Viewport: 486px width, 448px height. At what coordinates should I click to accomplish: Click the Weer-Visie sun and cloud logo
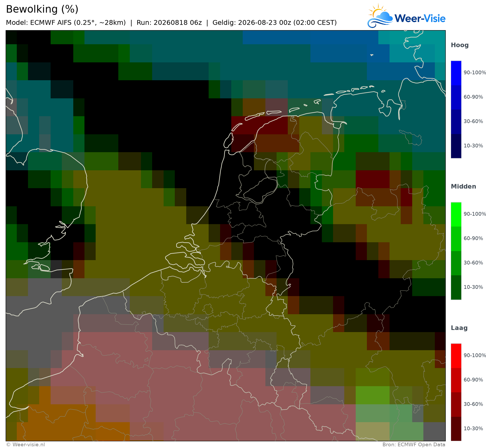pos(380,16)
